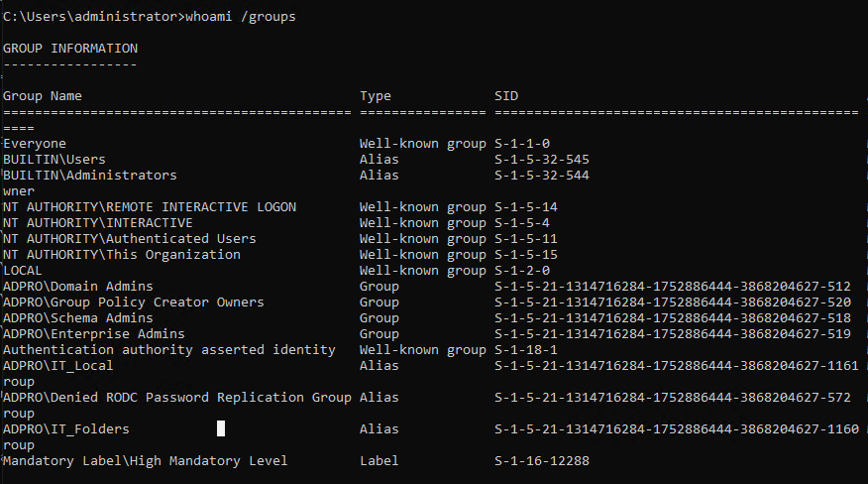This screenshot has width=868, height=484.
Task: Click the BUILTIN\Users group name
Action: (x=54, y=160)
